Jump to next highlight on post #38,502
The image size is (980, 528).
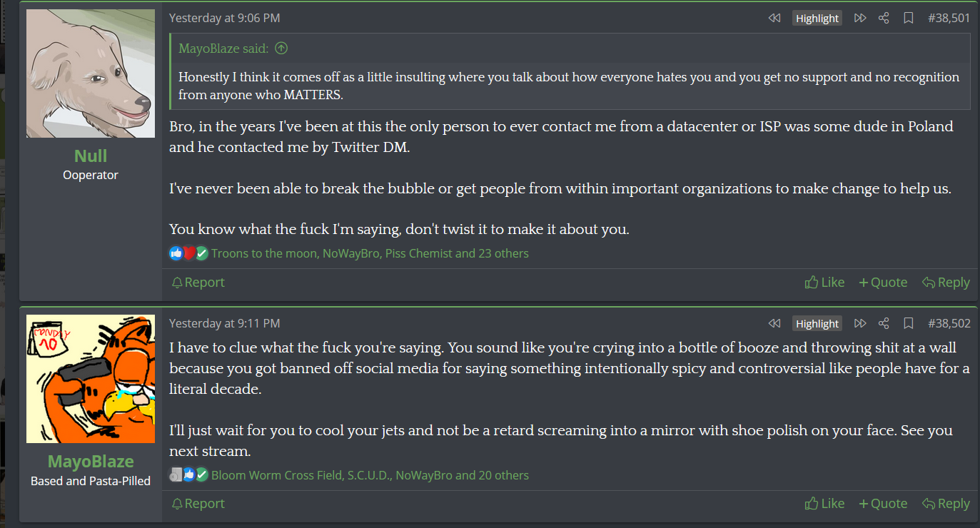[x=860, y=323]
